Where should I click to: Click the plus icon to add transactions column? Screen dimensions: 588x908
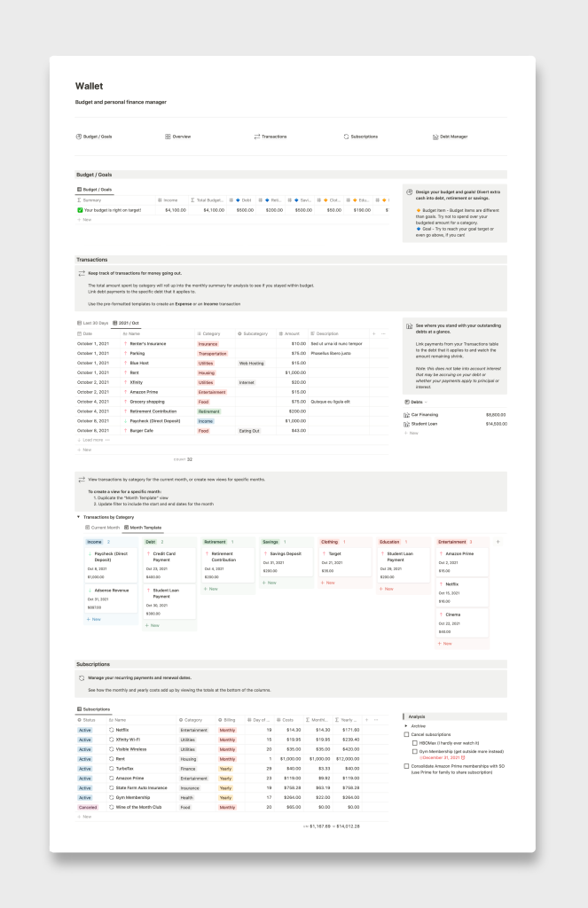click(x=373, y=333)
